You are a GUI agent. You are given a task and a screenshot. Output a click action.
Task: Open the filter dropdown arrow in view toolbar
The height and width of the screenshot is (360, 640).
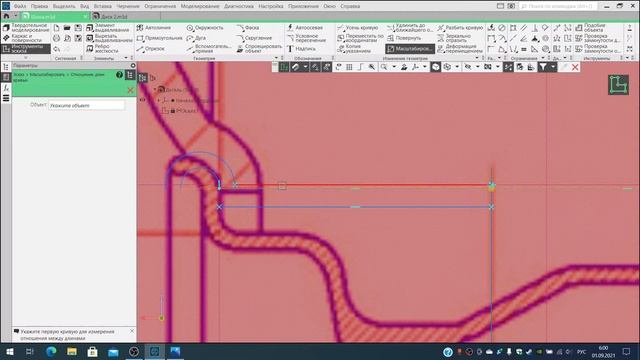click(553, 67)
